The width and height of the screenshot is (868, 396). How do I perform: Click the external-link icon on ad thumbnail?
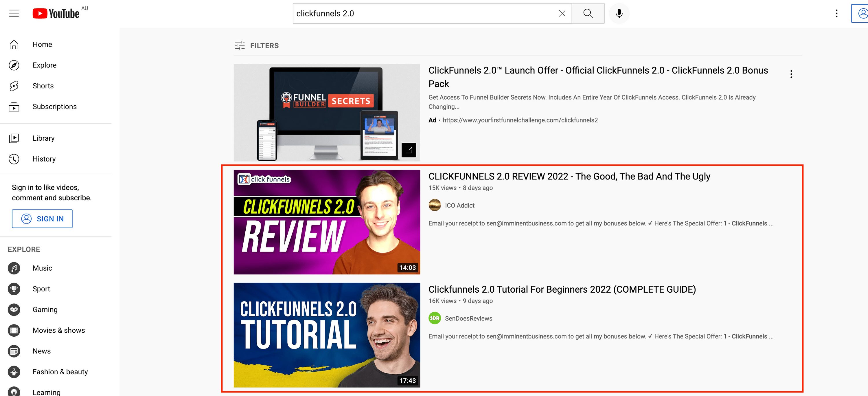pyautogui.click(x=408, y=150)
